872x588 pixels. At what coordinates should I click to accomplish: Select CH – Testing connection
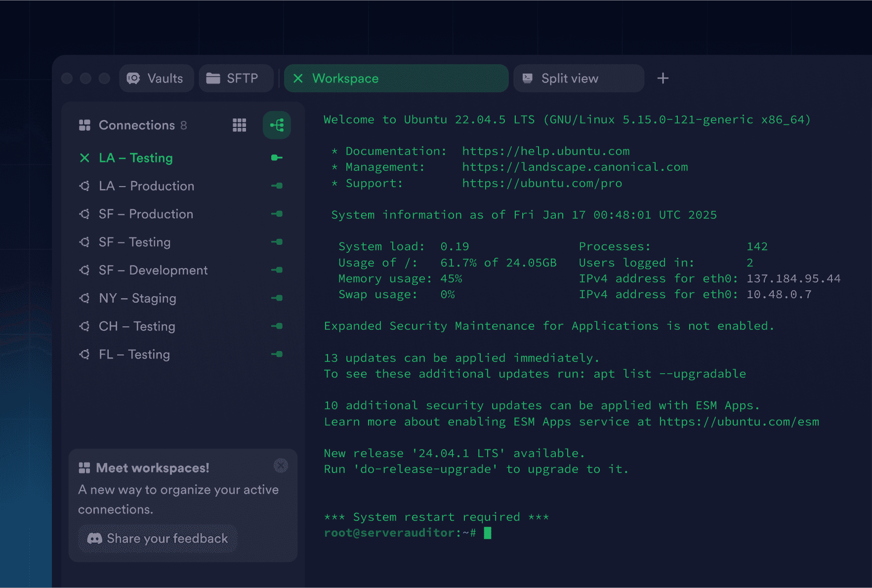(137, 326)
